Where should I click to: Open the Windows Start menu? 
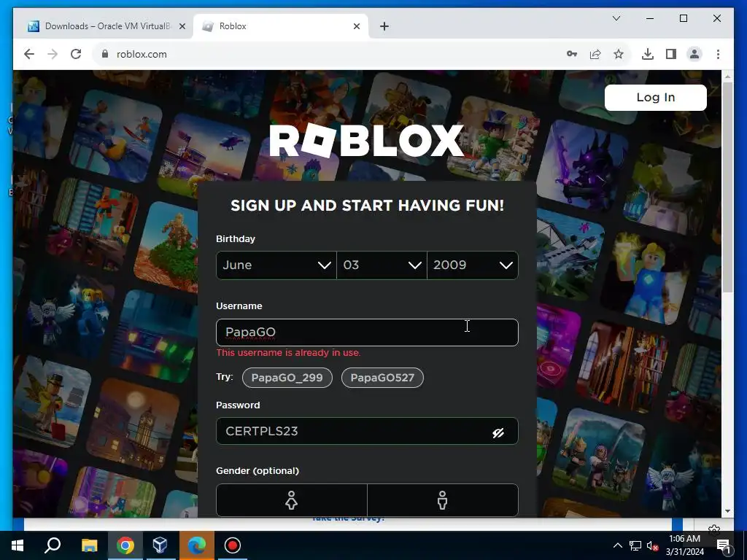tap(18, 545)
